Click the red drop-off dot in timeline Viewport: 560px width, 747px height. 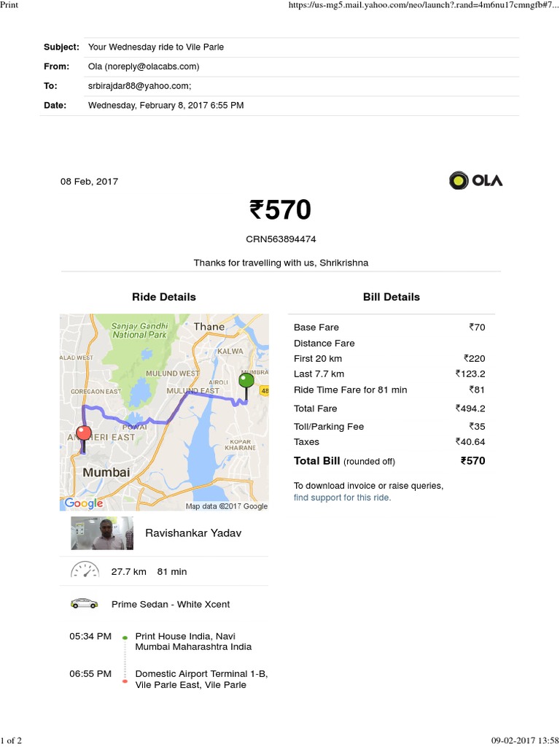125,681
